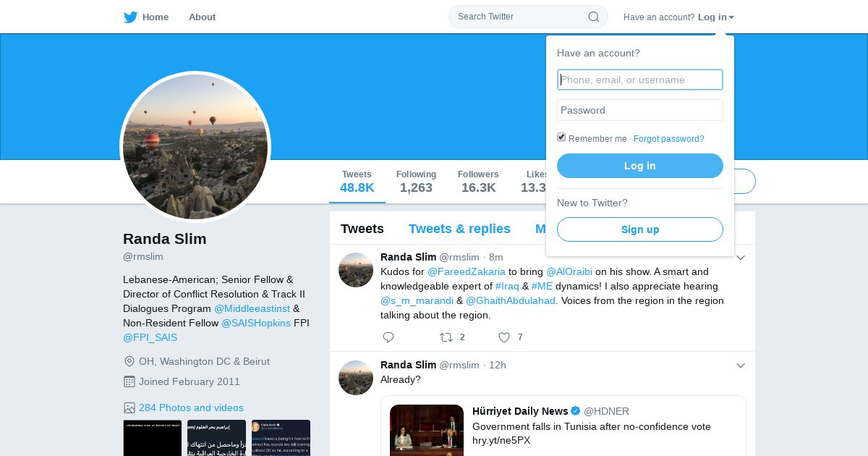Click Hürriyet Daily News account name

point(520,411)
